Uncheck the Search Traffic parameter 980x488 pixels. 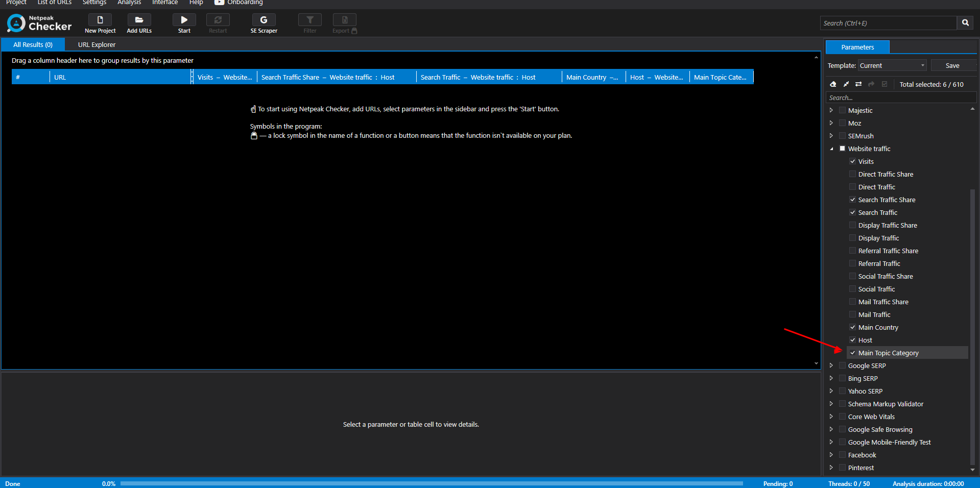852,212
